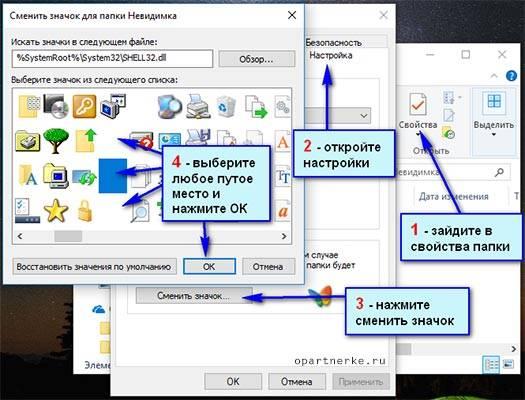Choose the folder with printer icon
Image resolution: width=525 pixels, height=400 pixels.
28,141
